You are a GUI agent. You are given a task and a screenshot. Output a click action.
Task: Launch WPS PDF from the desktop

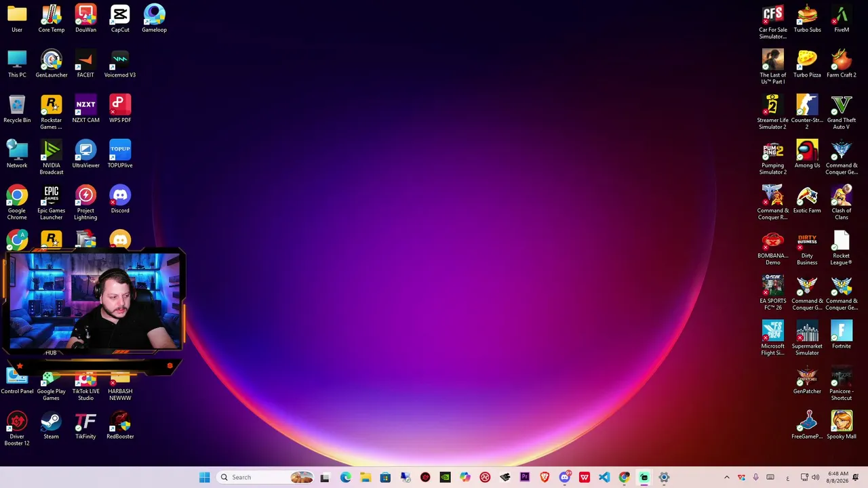120,109
